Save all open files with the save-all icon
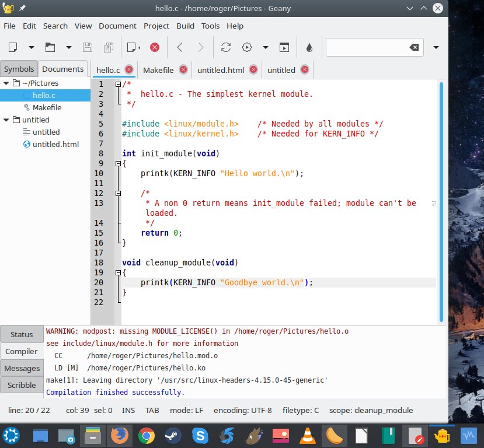 [108, 47]
